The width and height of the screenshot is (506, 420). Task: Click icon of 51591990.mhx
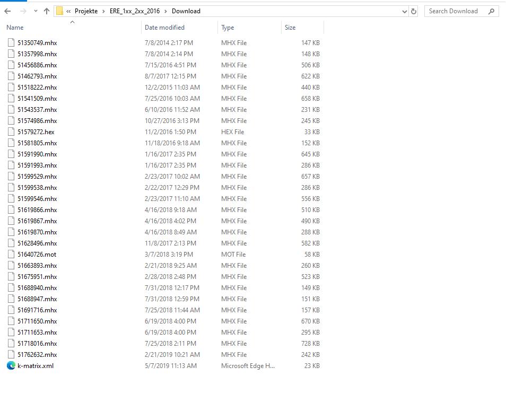click(11, 154)
